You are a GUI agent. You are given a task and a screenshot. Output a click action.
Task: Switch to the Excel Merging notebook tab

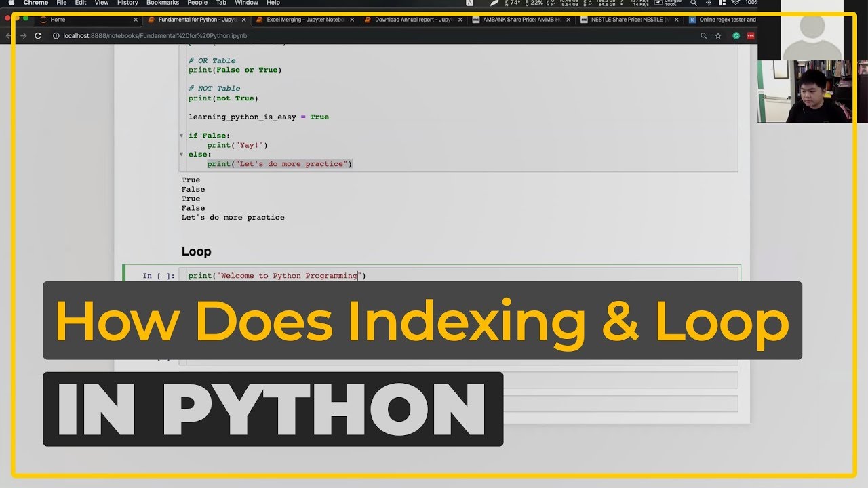click(x=305, y=20)
